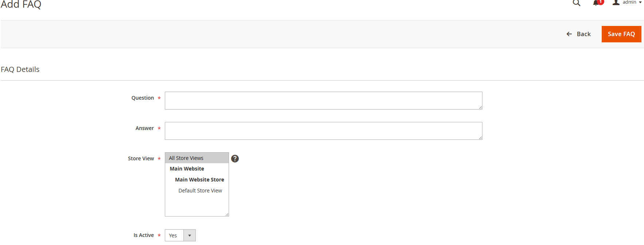Viewport: 644px width, 245px height.
Task: Click the Add FAQ page title
Action: point(21,5)
